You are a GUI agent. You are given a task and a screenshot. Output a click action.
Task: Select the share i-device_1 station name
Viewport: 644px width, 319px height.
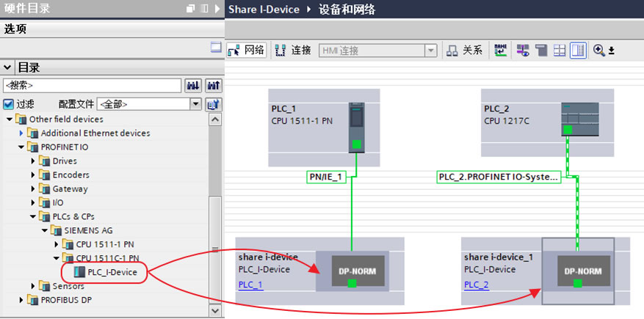pyautogui.click(x=499, y=257)
